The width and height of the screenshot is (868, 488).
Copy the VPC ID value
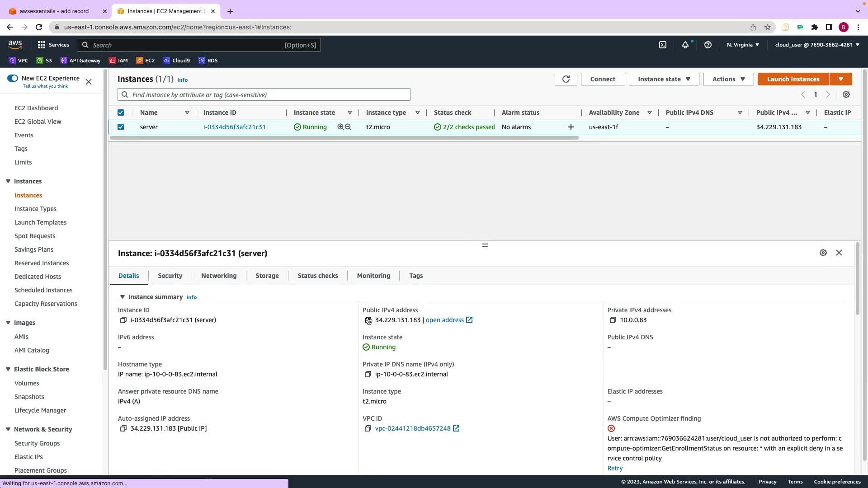(368, 428)
